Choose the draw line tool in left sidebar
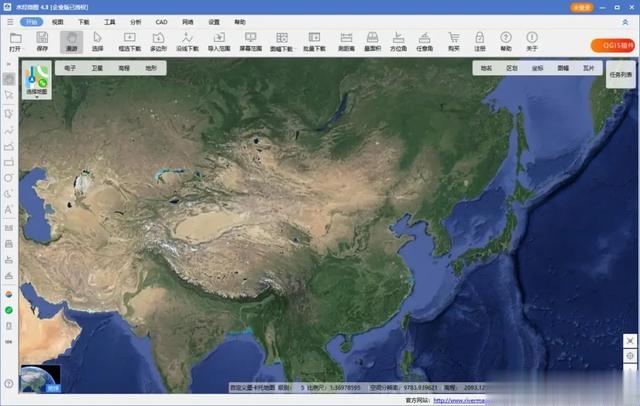 pyautogui.click(x=9, y=131)
